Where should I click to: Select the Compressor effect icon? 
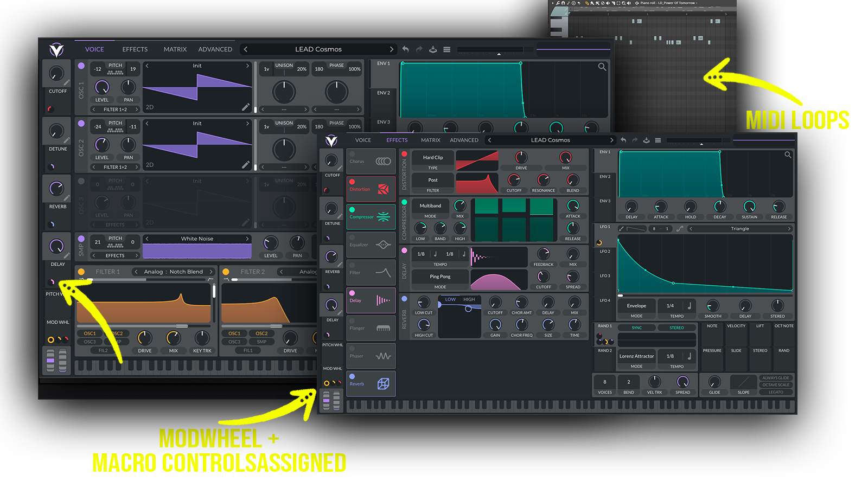(383, 217)
